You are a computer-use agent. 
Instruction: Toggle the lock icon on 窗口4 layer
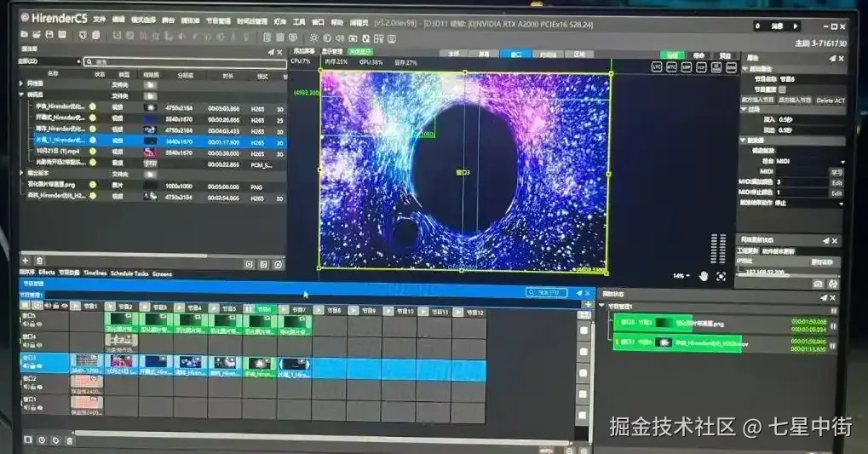coord(32,345)
